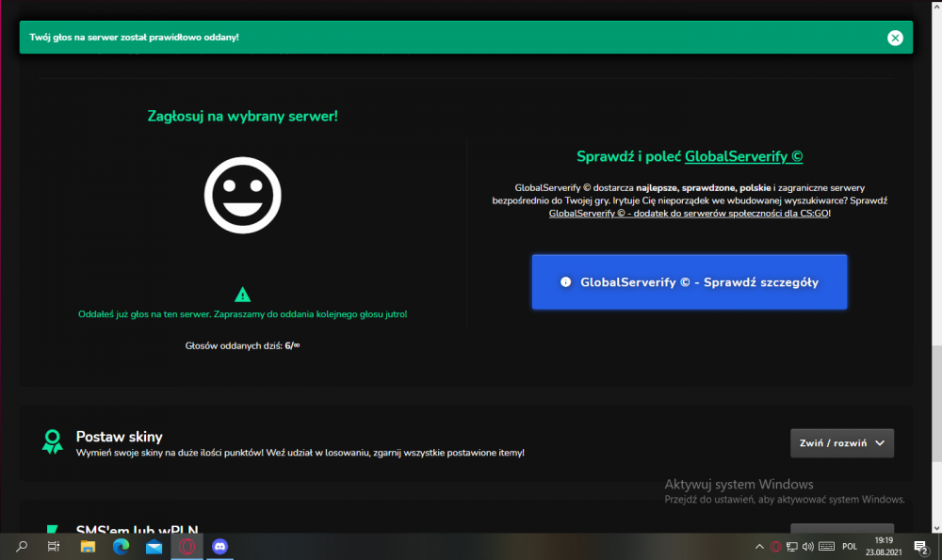The width and height of the screenshot is (942, 560).
Task: Switch to Discord in the taskbar
Action: pyautogui.click(x=219, y=546)
